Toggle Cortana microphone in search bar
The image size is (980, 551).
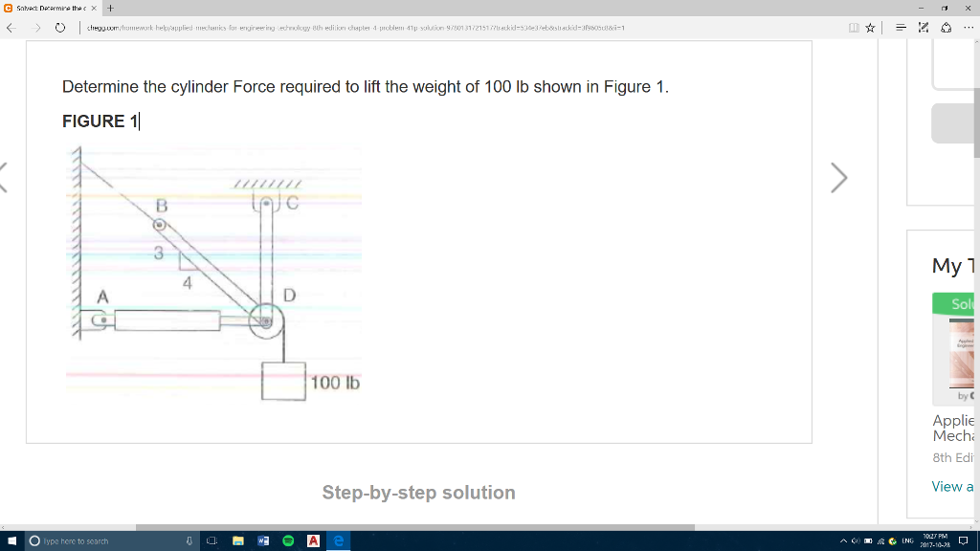pos(189,540)
